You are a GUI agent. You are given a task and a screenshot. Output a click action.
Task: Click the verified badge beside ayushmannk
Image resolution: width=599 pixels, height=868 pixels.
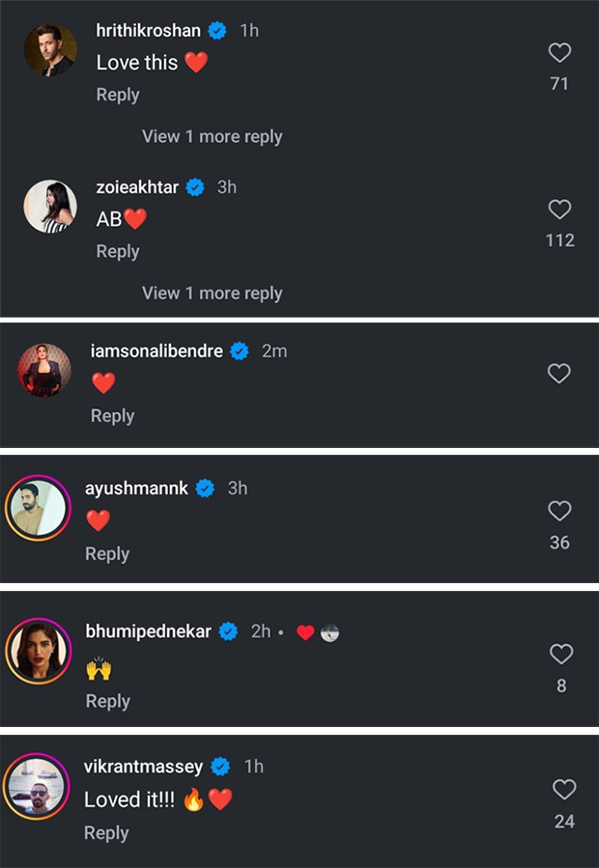point(204,489)
